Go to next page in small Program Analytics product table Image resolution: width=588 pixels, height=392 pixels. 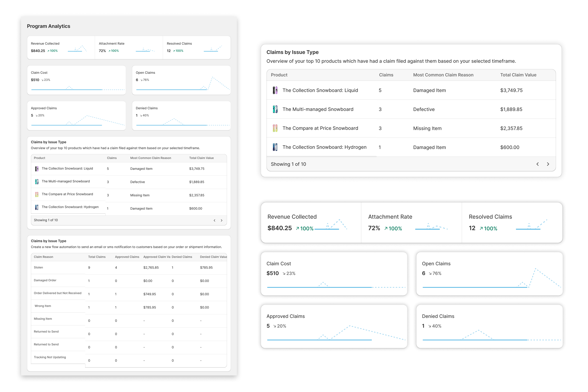click(x=221, y=220)
